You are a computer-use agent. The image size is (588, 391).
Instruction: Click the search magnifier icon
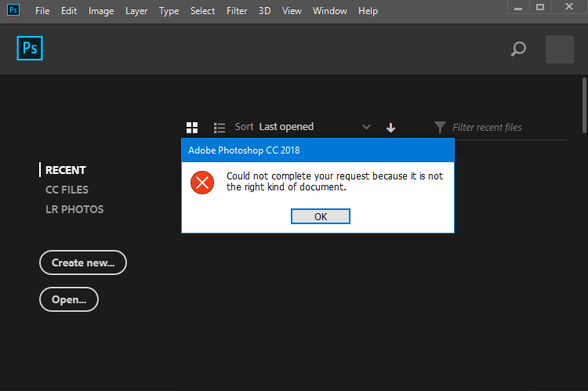[518, 49]
